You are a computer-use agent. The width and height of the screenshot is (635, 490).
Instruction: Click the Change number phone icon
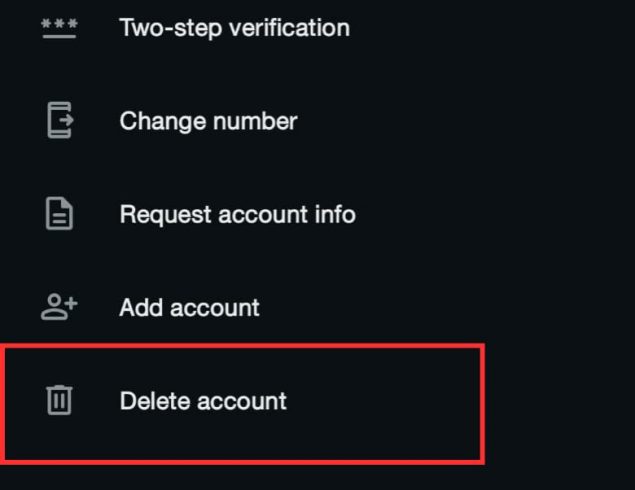pyautogui.click(x=59, y=121)
